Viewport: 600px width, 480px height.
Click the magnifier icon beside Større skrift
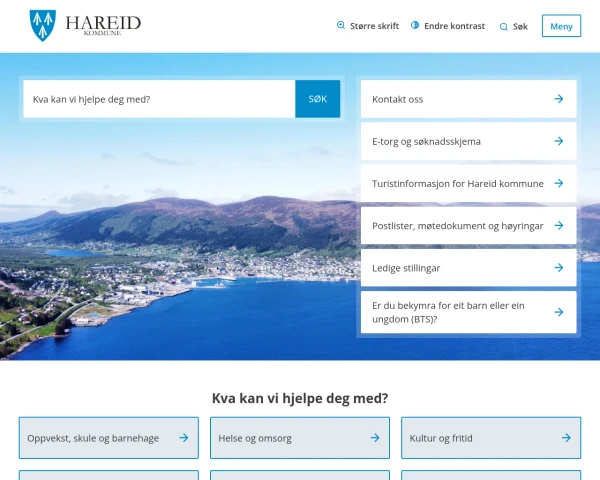coord(341,25)
